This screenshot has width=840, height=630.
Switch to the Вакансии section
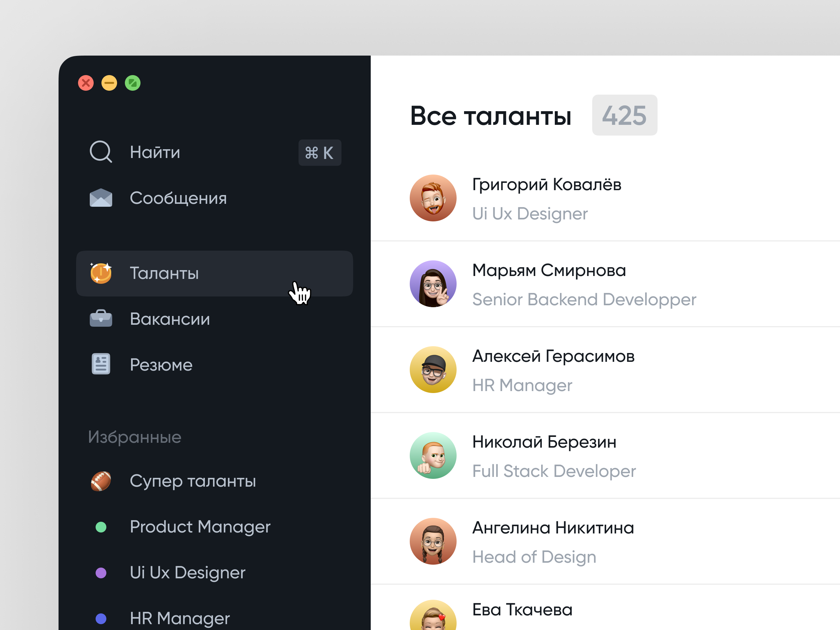pyautogui.click(x=170, y=319)
